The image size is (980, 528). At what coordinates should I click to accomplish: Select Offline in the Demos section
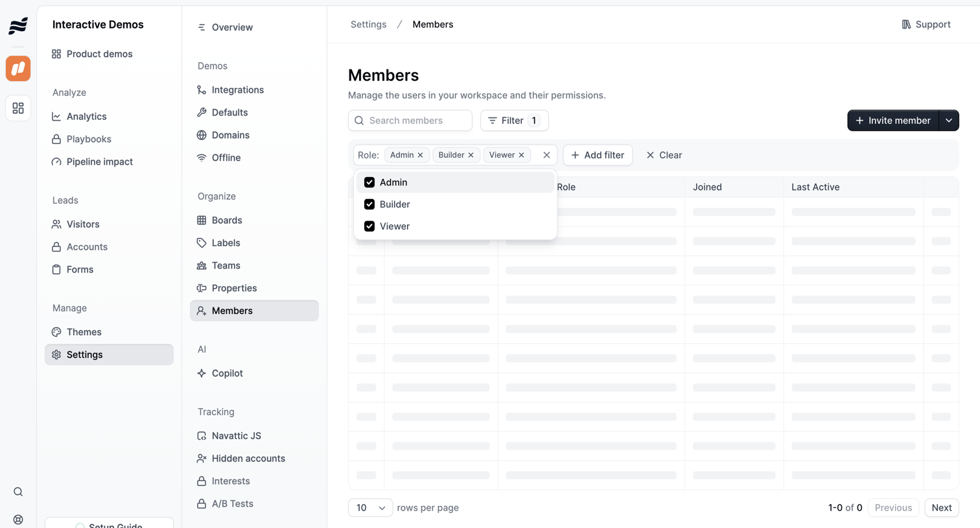[254, 158]
